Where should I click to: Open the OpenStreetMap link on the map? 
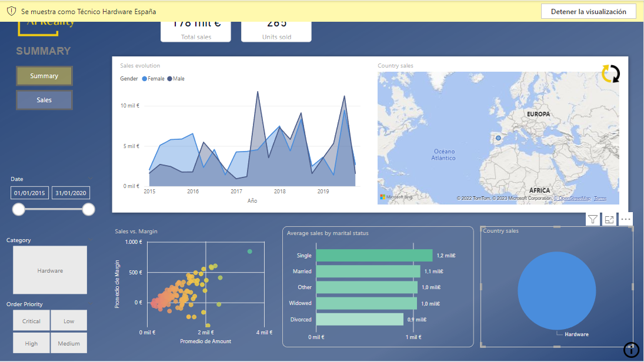pos(573,199)
